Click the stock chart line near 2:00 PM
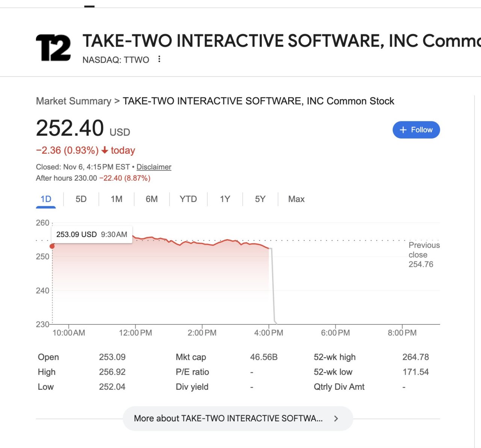Image resolution: width=481 pixels, height=448 pixels. tap(202, 244)
